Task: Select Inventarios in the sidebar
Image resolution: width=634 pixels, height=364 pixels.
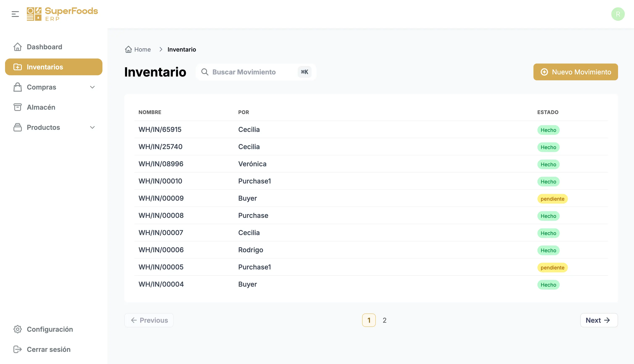Action: 54,67
